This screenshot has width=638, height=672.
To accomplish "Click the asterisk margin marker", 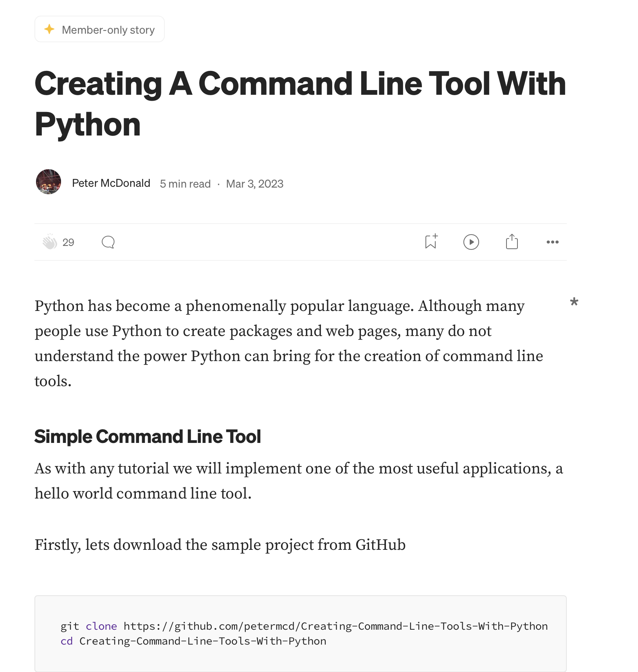I will pyautogui.click(x=574, y=302).
